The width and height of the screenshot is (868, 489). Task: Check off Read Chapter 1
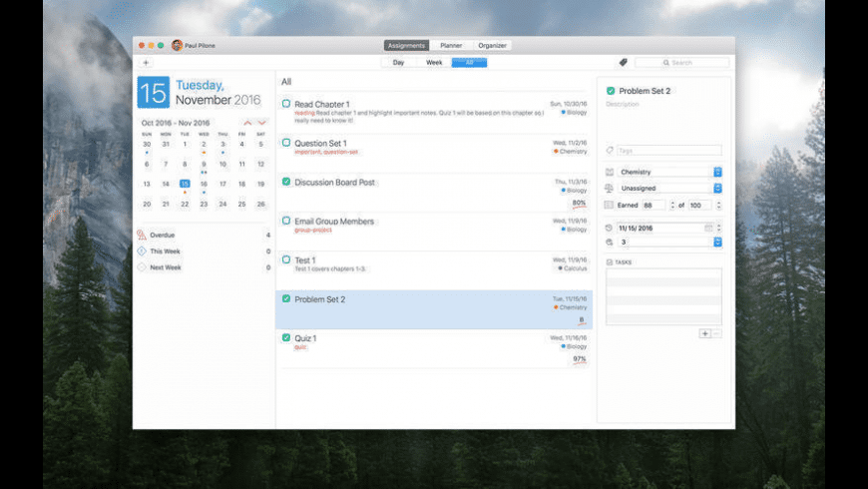286,104
